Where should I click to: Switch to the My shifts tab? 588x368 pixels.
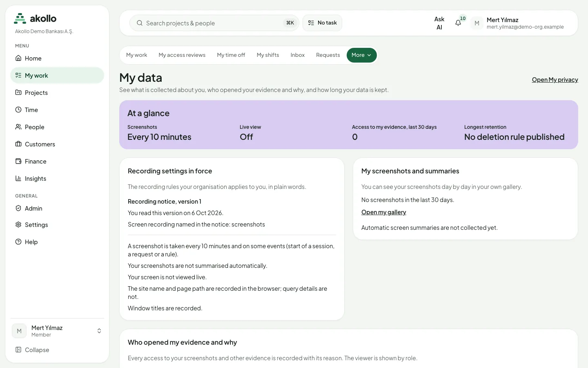point(268,55)
